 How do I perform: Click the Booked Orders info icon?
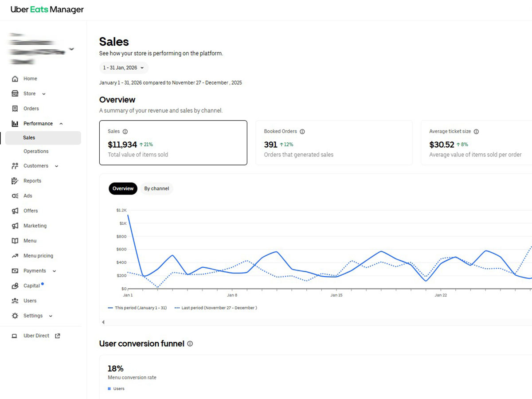(302, 131)
